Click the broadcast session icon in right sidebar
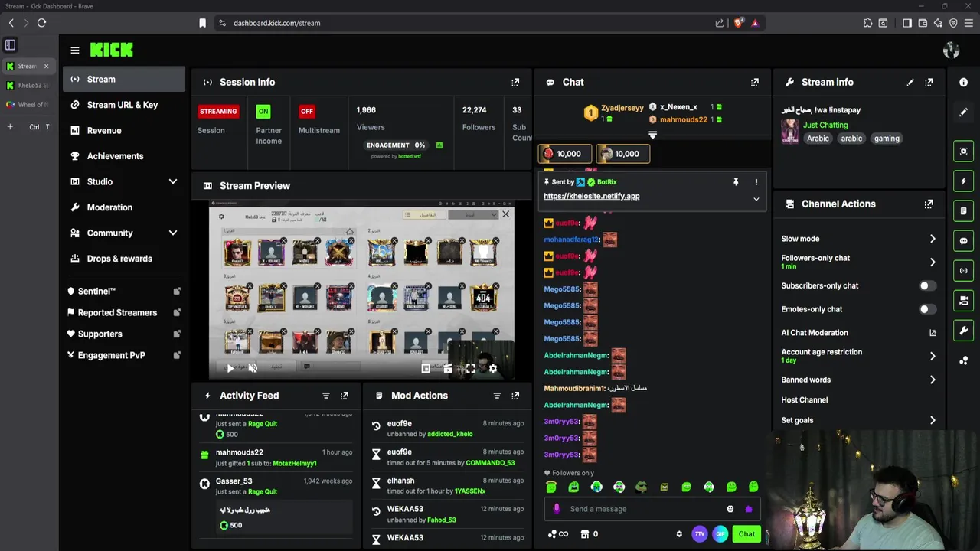Image resolution: width=980 pixels, height=551 pixels. [x=964, y=270]
